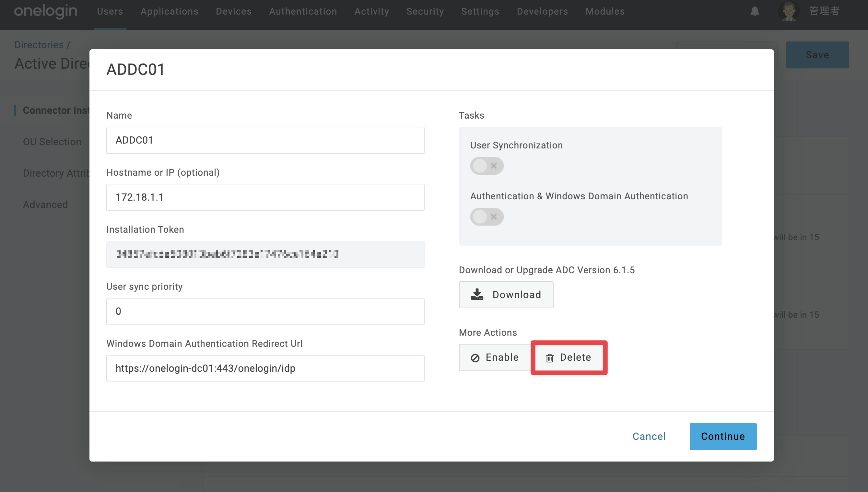
Task: Select the Advanced sidebar tab
Action: point(45,205)
